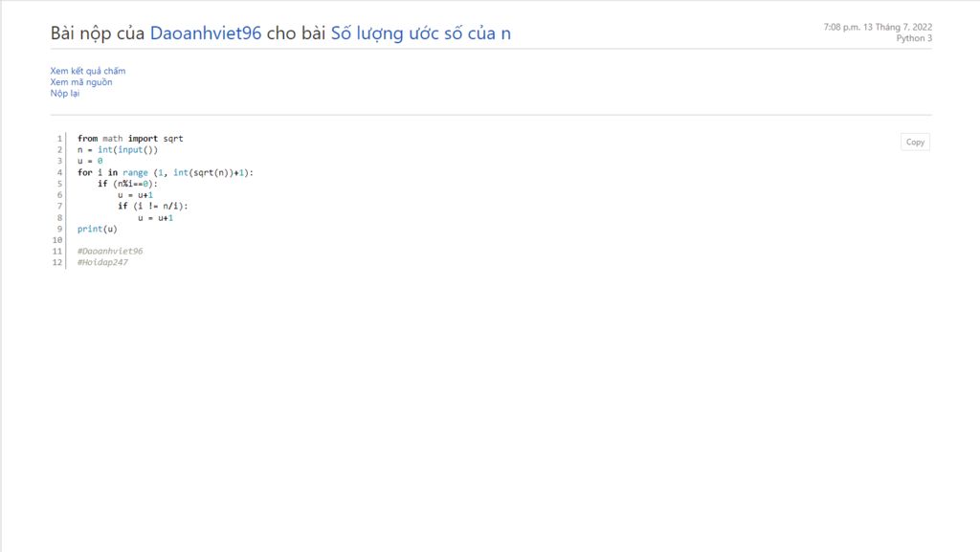Click Nộp lại to resubmit
This screenshot has height=552, width=980.
tap(65, 93)
